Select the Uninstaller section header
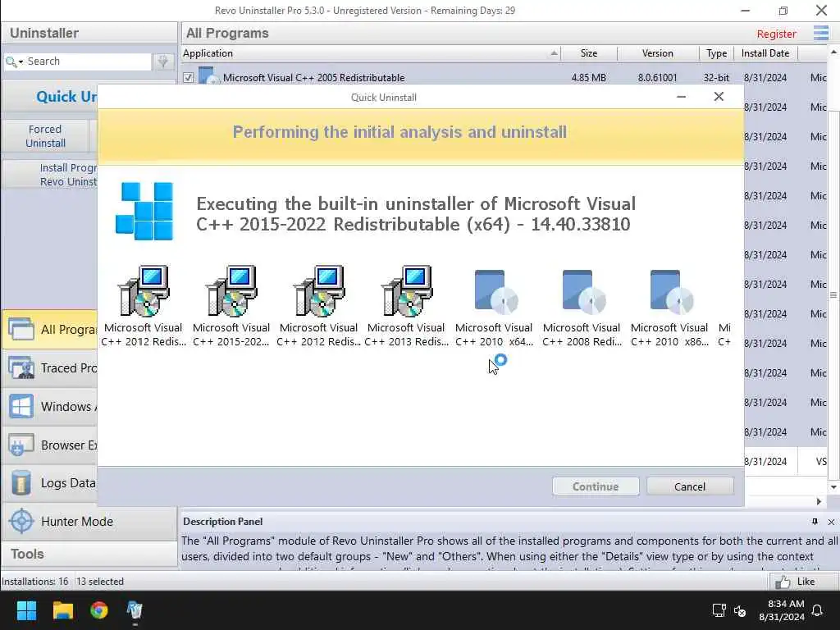Image resolution: width=840 pixels, height=630 pixels. 89,33
